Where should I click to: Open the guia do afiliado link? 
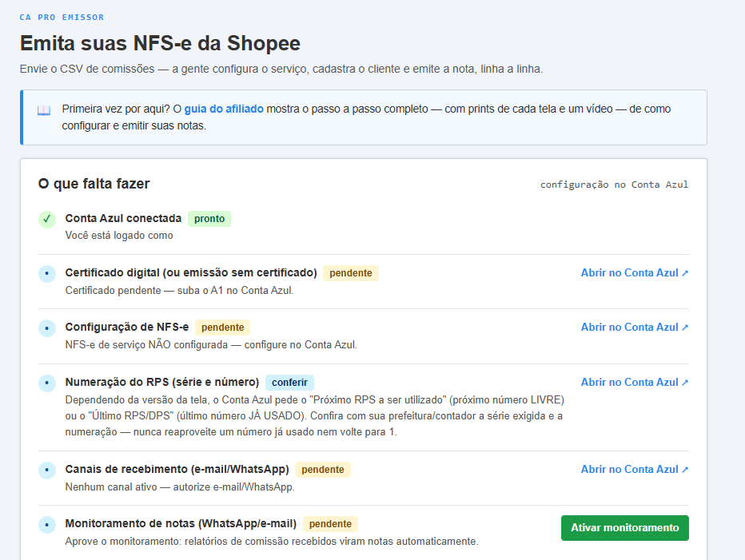(224, 109)
